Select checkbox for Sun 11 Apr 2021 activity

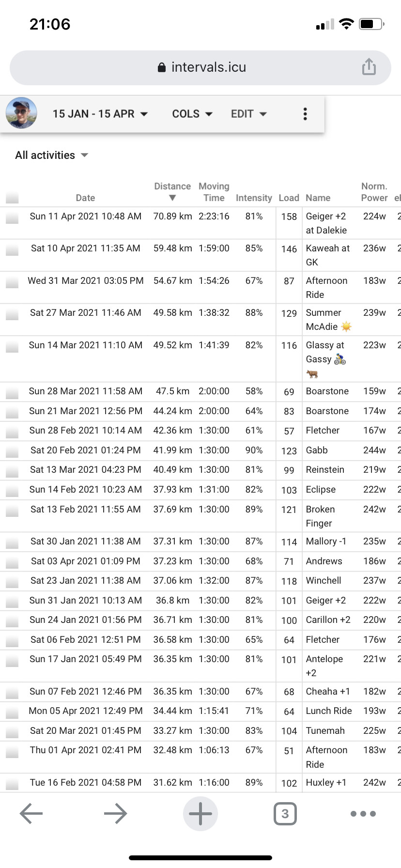click(x=12, y=218)
